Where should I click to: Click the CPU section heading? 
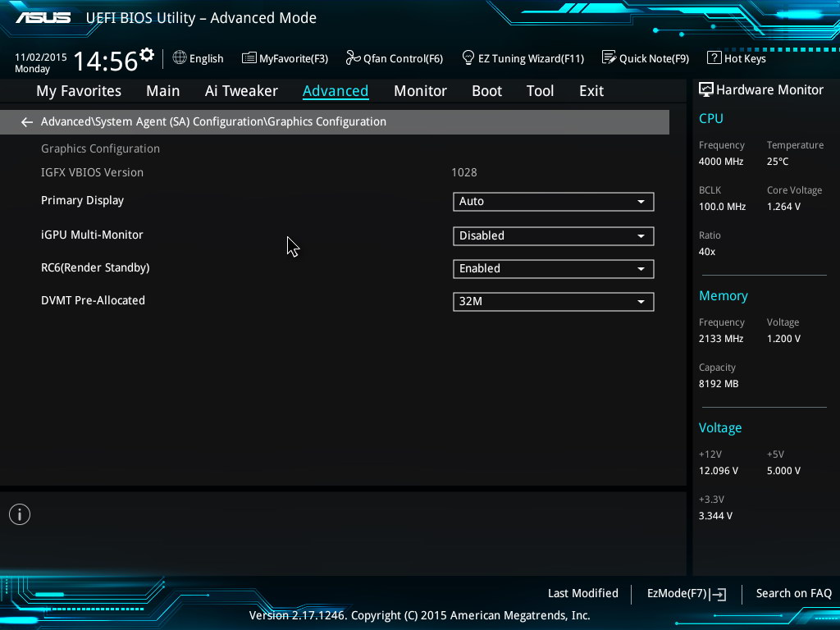click(711, 118)
